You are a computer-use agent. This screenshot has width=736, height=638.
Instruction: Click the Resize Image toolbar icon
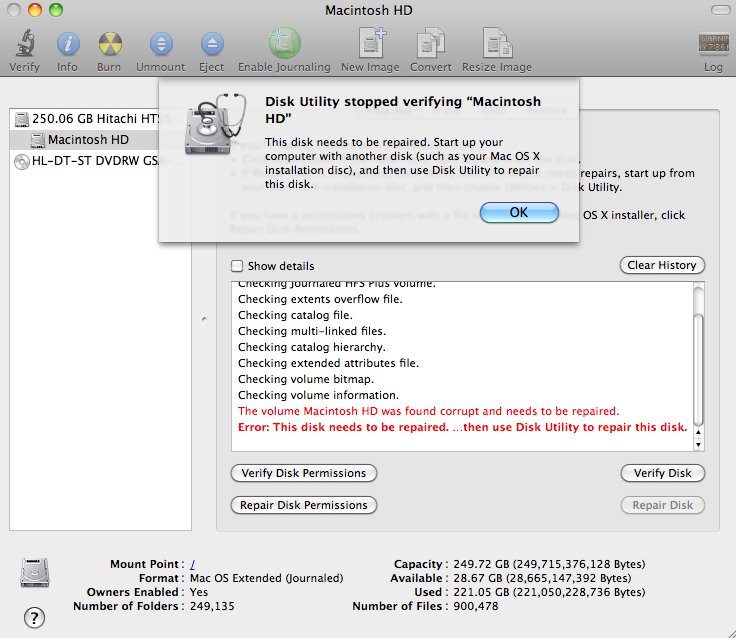coord(497,43)
